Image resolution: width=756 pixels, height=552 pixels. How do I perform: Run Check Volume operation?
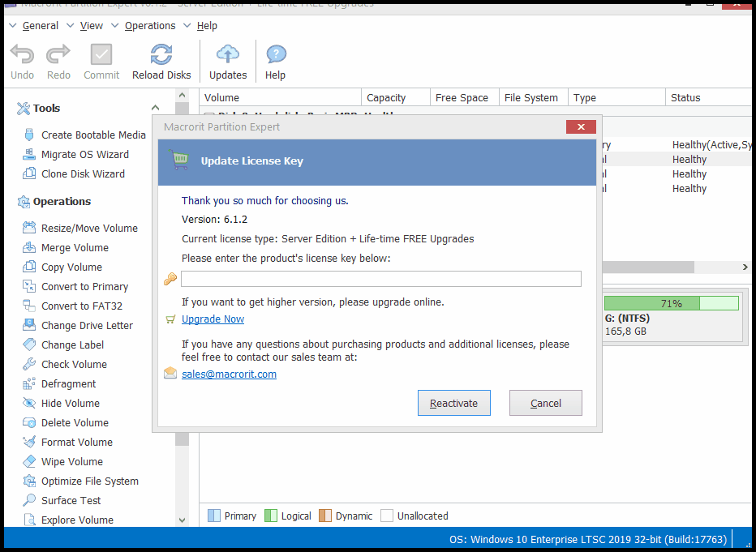(65, 364)
